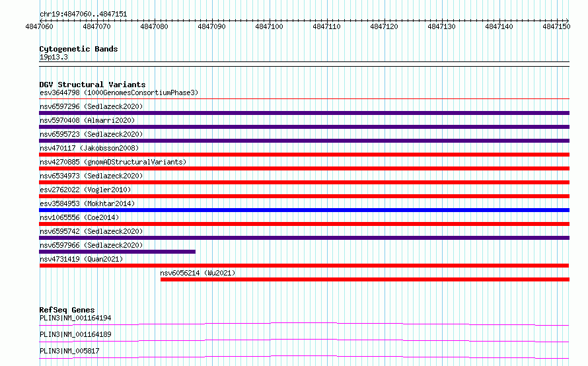Click the chr19:4847060..4847151 region label
Image resolution: width=588 pixels, height=366 pixels.
coord(83,15)
